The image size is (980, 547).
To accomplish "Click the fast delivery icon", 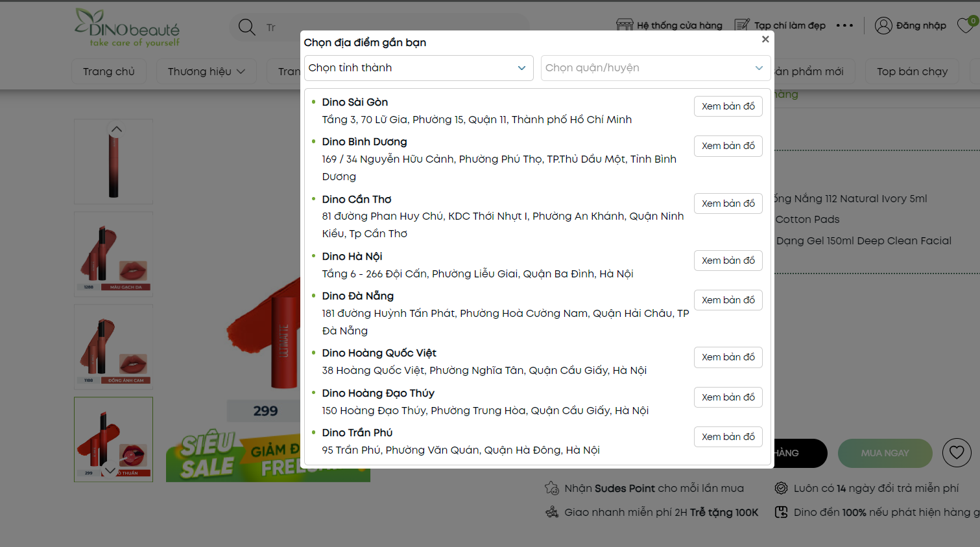I will (552, 512).
